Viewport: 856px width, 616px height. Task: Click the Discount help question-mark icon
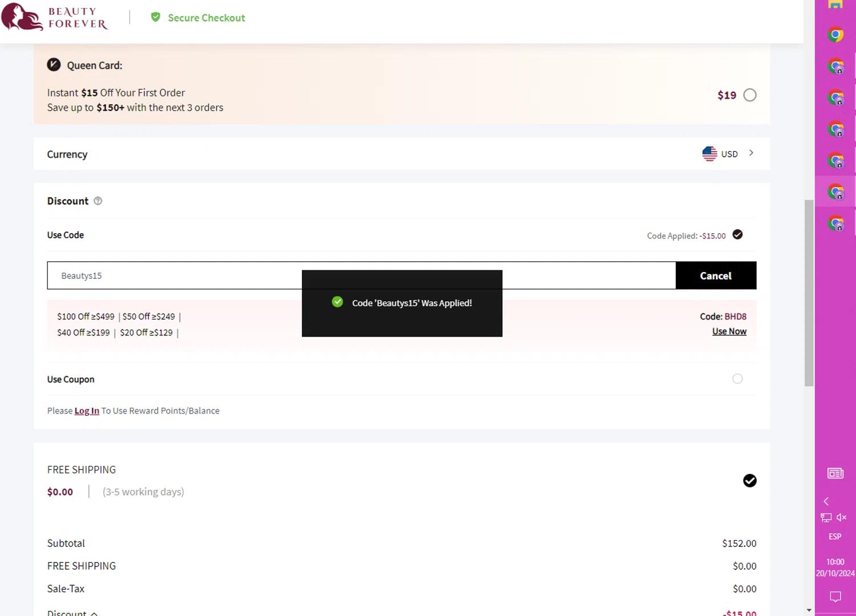pos(98,201)
